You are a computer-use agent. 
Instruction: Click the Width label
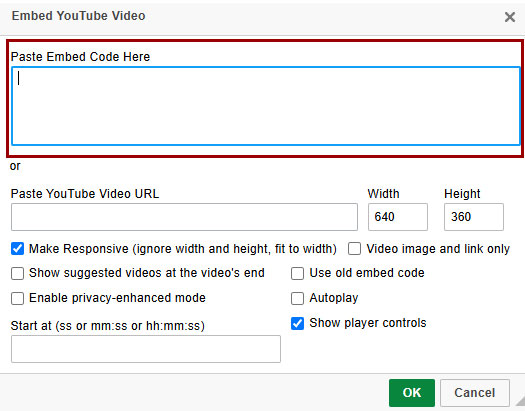click(x=383, y=194)
